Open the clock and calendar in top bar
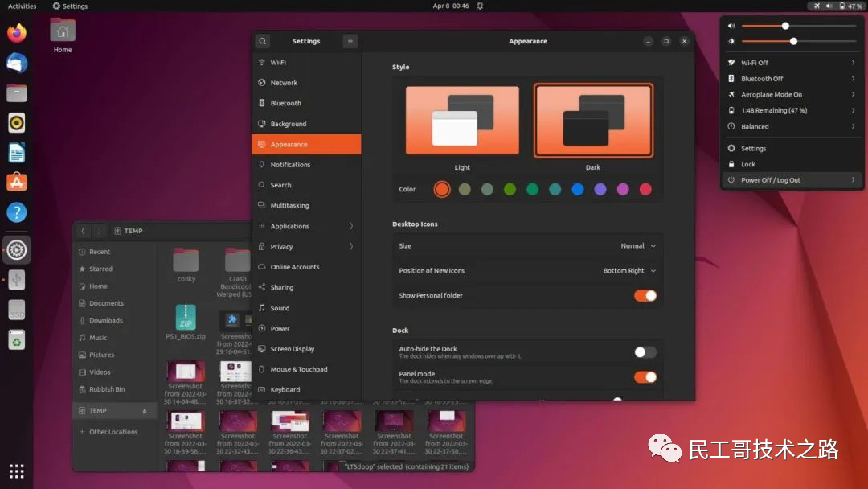This screenshot has height=489, width=868. 451,6
